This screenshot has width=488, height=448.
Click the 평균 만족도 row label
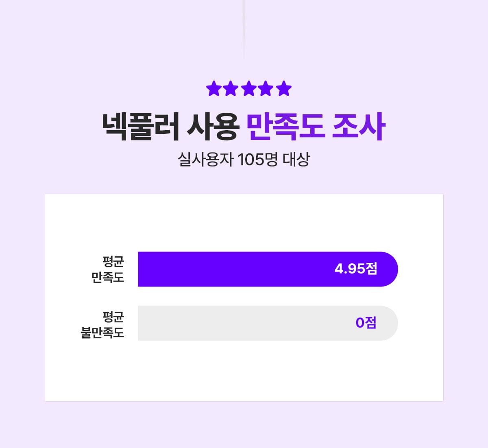[108, 269]
